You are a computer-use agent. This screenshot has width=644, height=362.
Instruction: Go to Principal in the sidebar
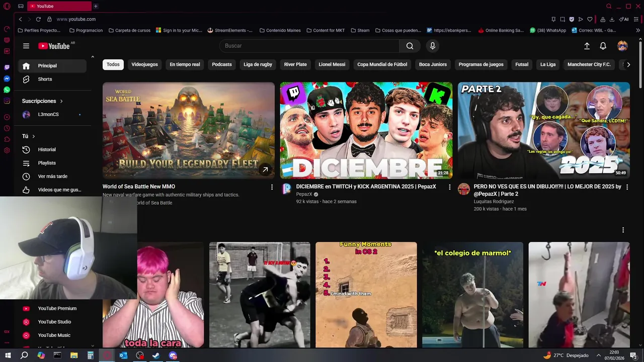[x=52, y=66]
